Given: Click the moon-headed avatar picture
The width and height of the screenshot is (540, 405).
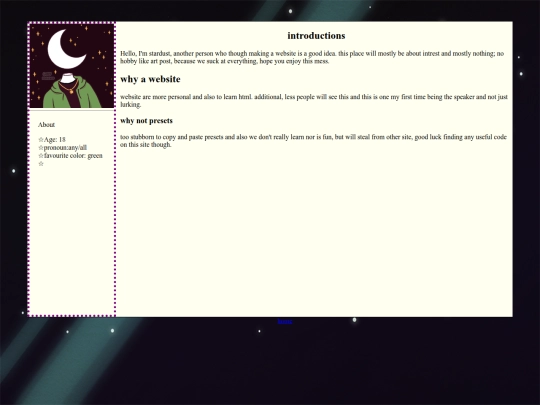Looking at the screenshot, I should (x=72, y=66).
